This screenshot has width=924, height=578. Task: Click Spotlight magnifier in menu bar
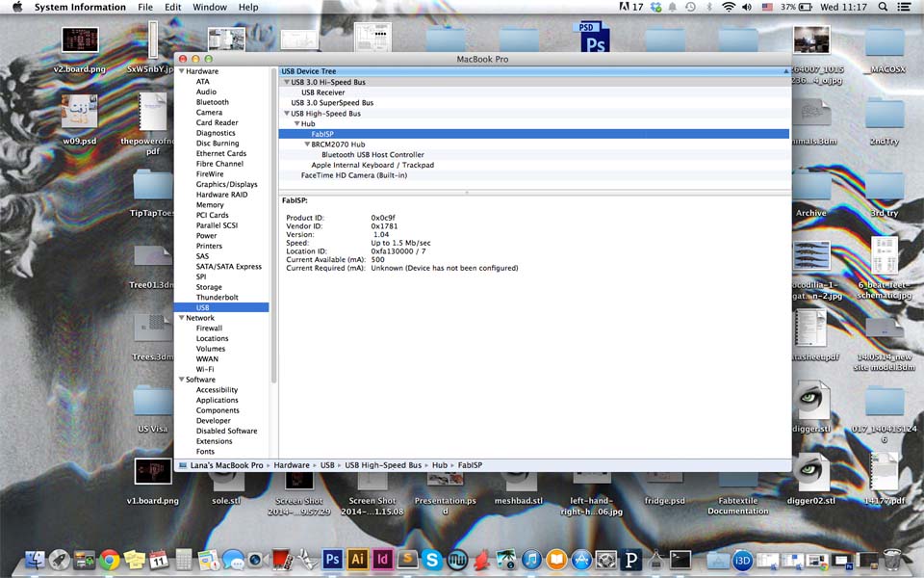pyautogui.click(x=883, y=7)
